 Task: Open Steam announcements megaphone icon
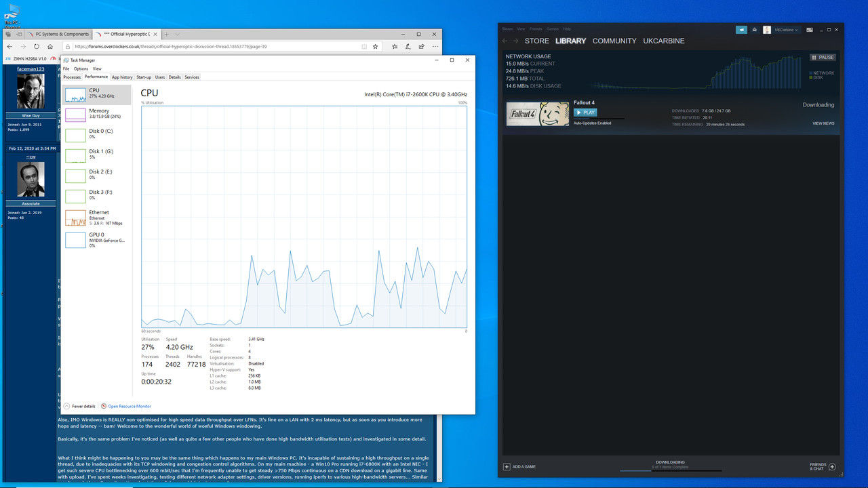coord(742,30)
